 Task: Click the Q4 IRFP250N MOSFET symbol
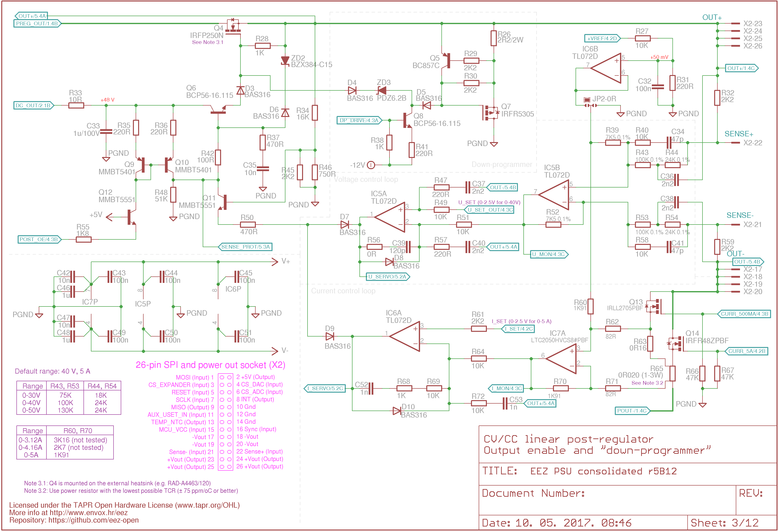233,26
